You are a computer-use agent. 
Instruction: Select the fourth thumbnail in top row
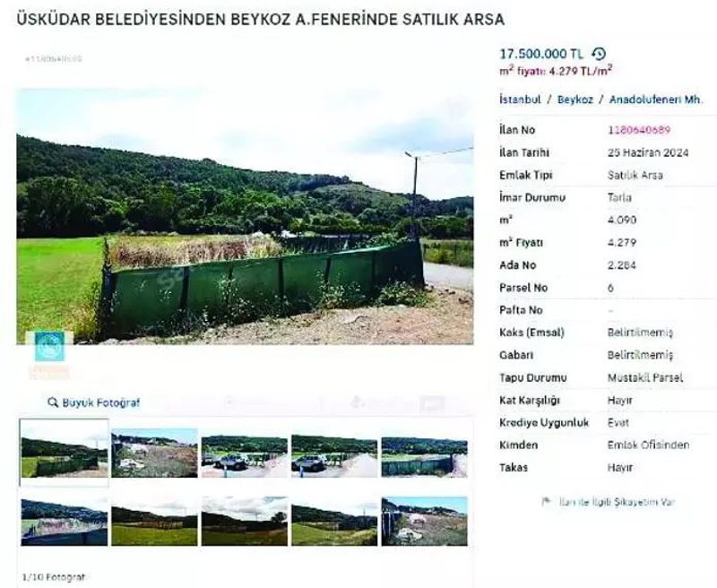coord(333,455)
